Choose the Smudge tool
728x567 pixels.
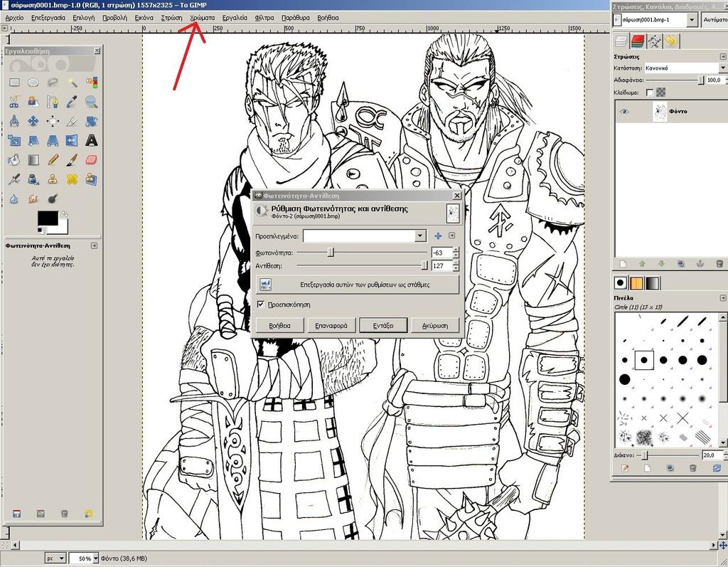click(33, 198)
